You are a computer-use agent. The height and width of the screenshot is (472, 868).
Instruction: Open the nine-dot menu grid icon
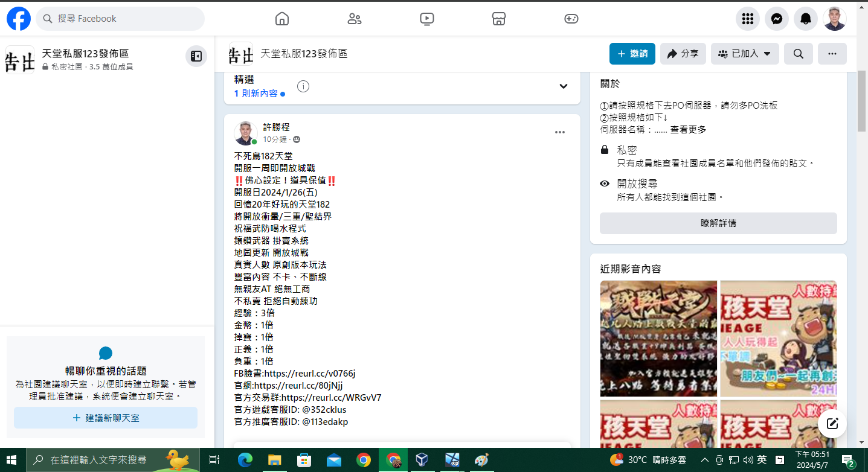coord(748,19)
